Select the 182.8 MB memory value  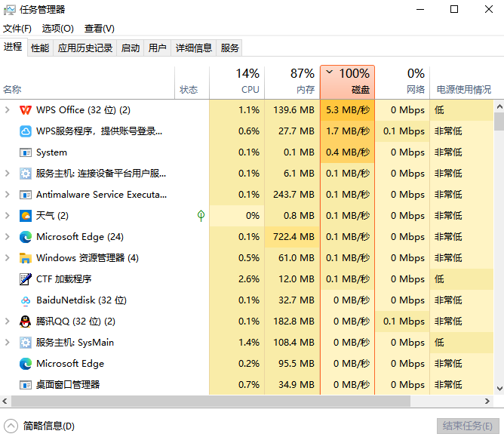pyautogui.click(x=293, y=322)
